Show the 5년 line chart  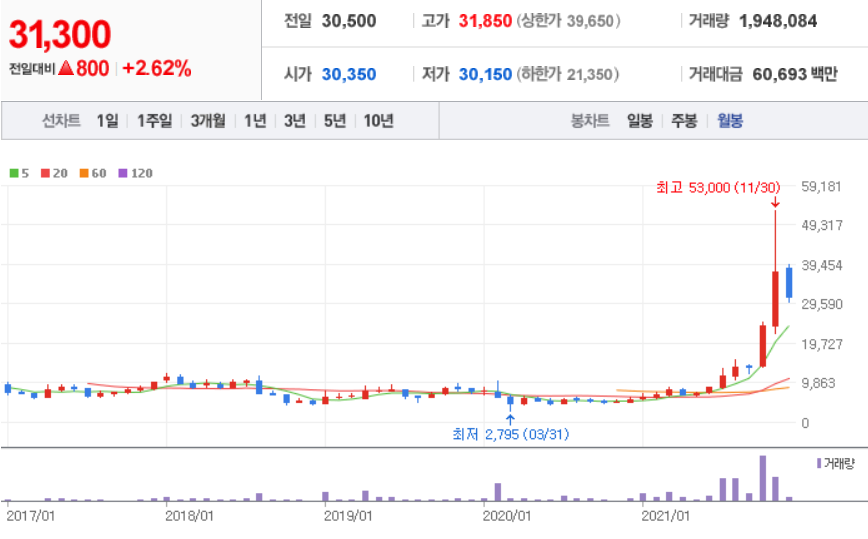pyautogui.click(x=335, y=121)
